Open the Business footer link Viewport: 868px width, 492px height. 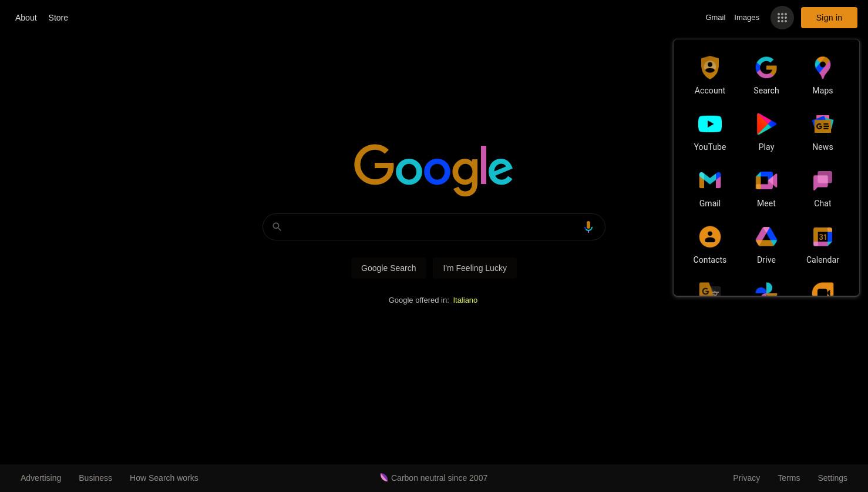pyautogui.click(x=95, y=478)
